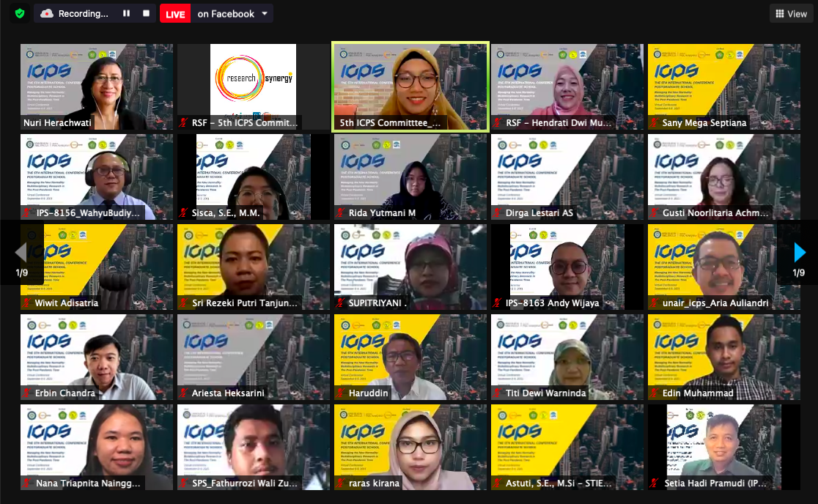This screenshot has width=818, height=504.
Task: Click muted mic icon beside Sany Mega Septiana
Action: pos(654,123)
